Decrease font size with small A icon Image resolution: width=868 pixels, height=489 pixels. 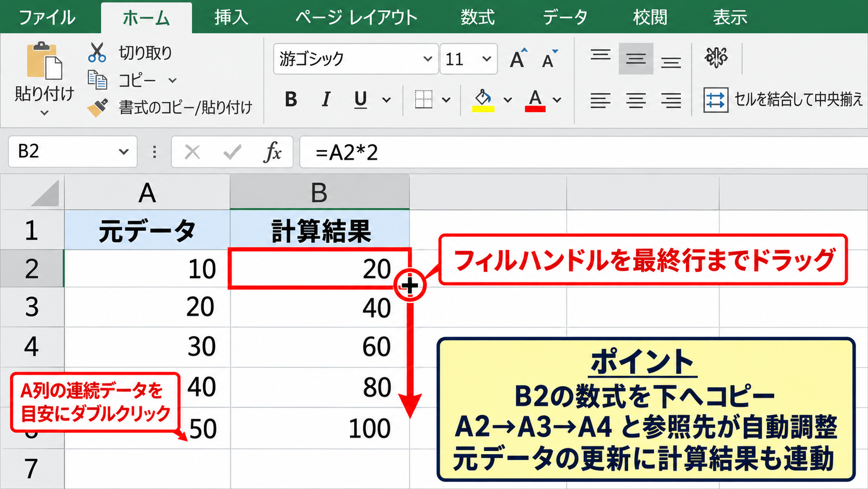click(x=550, y=59)
